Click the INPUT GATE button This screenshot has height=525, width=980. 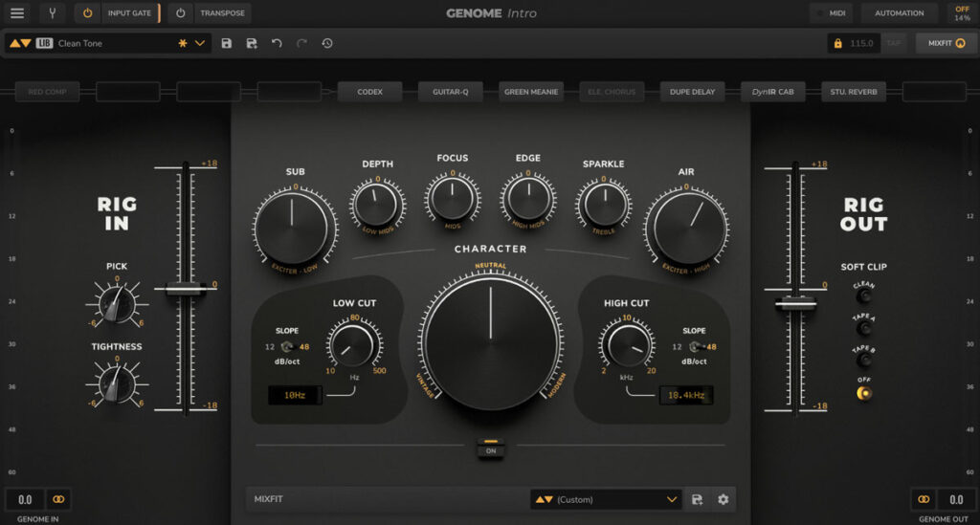(x=129, y=12)
